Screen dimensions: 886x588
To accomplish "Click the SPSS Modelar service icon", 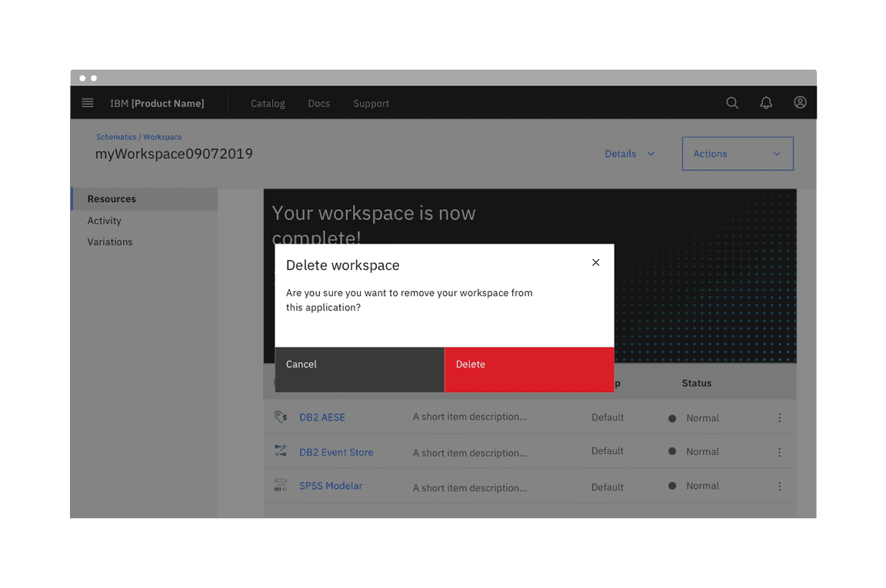I will [x=281, y=486].
